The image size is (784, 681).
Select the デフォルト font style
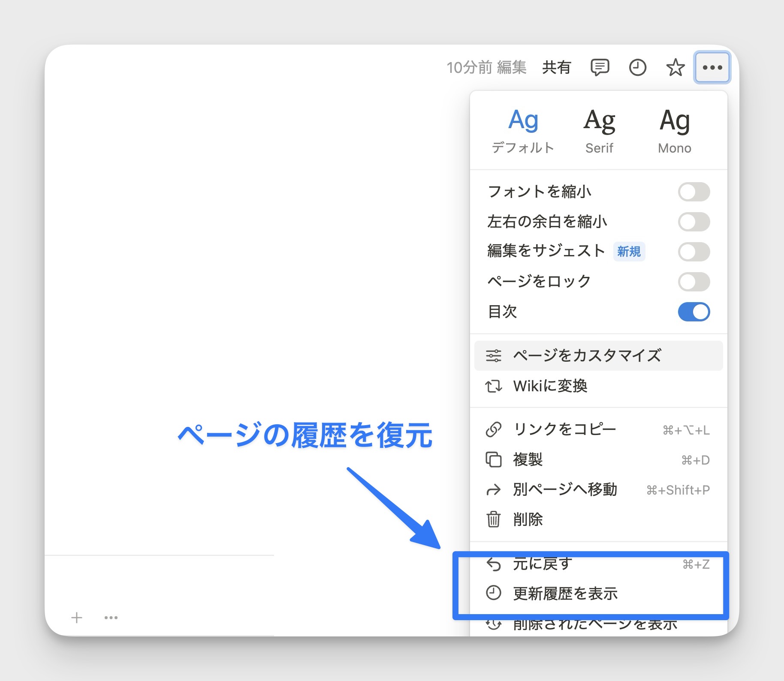(x=523, y=131)
